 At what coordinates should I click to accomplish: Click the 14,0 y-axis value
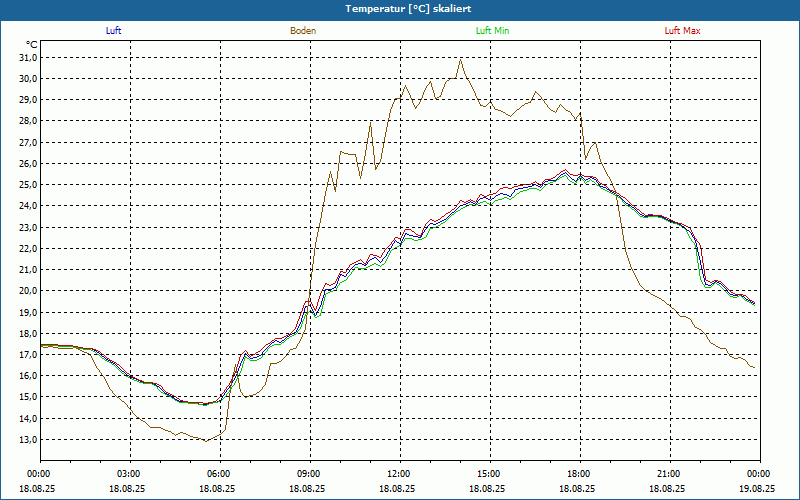click(x=28, y=418)
